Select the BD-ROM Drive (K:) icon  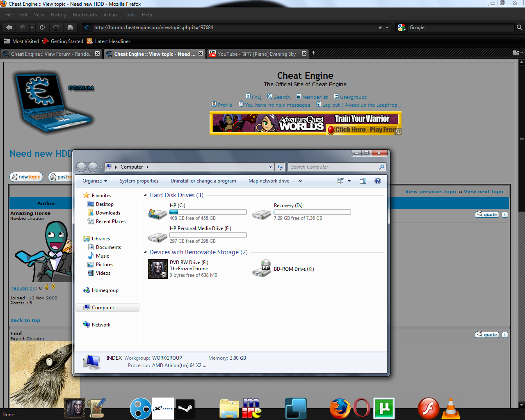coord(261,269)
